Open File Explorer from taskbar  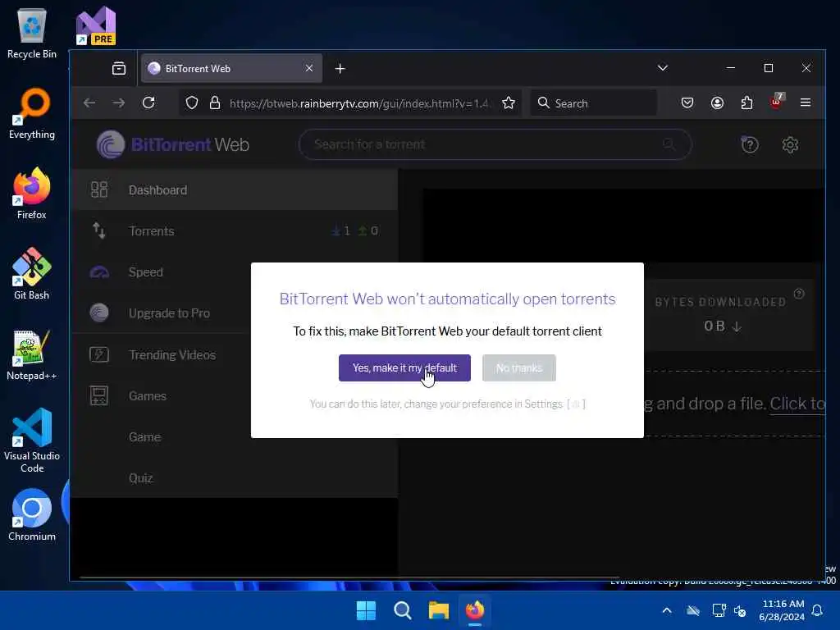pos(439,610)
